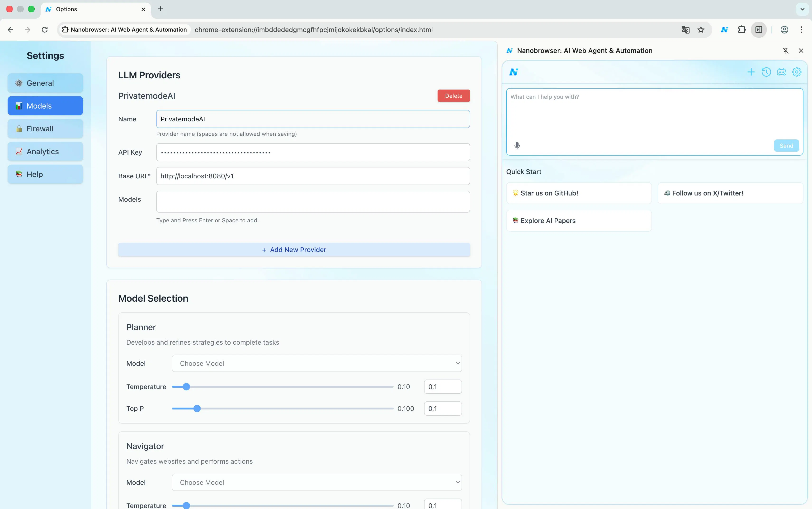Expand the Planner model dropdown

(316, 363)
